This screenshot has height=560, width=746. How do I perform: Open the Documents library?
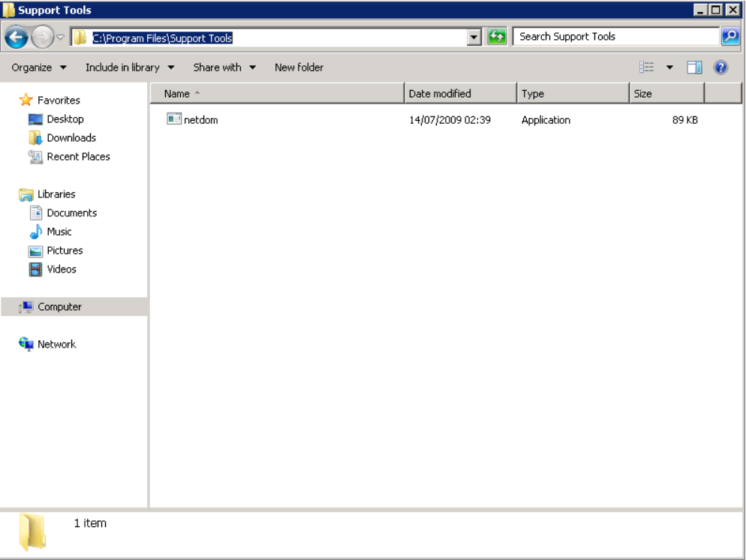click(x=72, y=212)
